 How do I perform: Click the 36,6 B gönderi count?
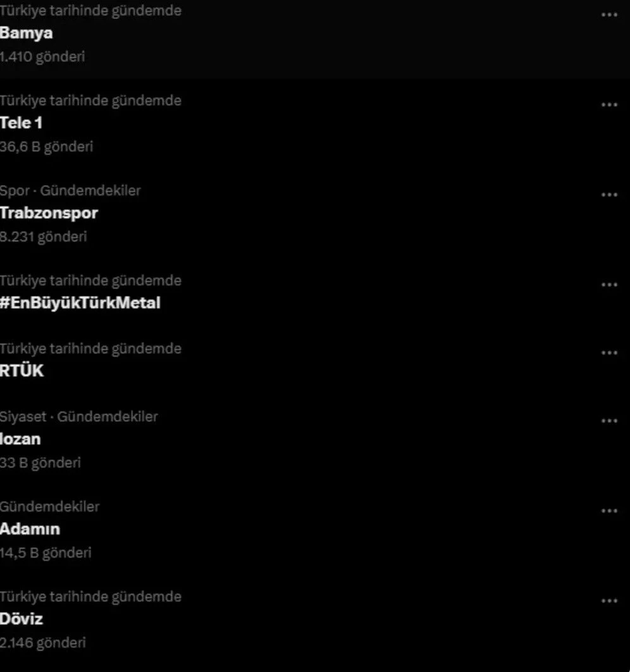(46, 147)
